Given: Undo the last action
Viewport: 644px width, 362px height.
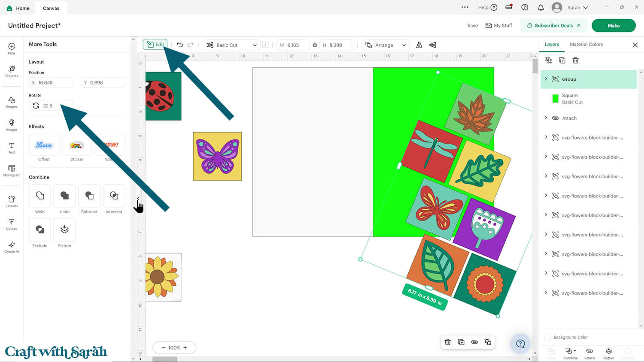Looking at the screenshot, I should pyautogui.click(x=179, y=45).
